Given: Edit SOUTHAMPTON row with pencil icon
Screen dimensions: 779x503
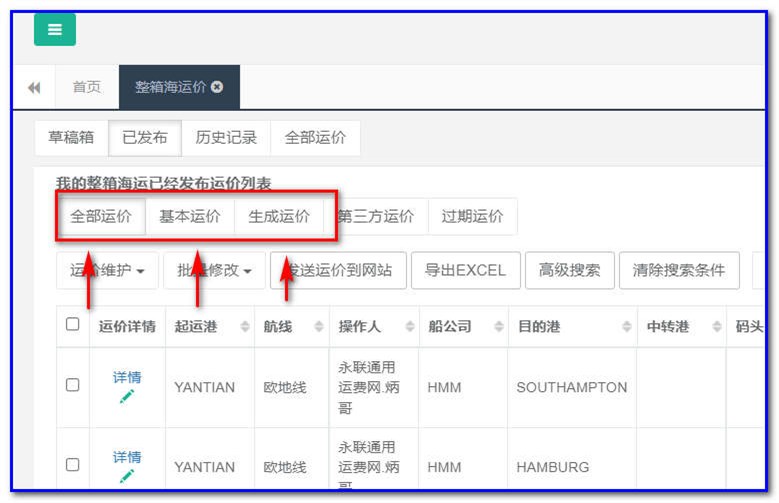Looking at the screenshot, I should point(127,397).
